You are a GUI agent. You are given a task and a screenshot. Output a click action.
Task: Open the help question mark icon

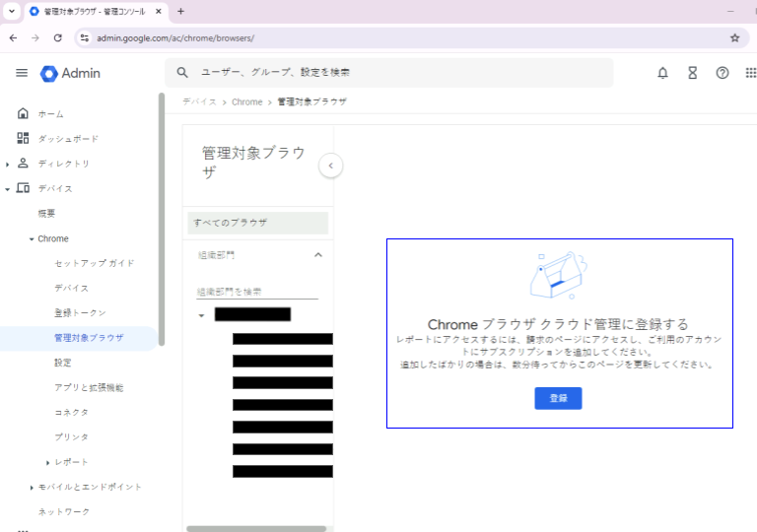[723, 73]
